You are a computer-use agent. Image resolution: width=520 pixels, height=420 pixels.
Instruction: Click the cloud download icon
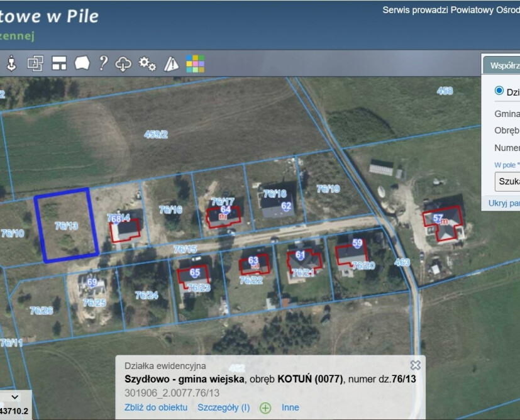[x=124, y=64]
